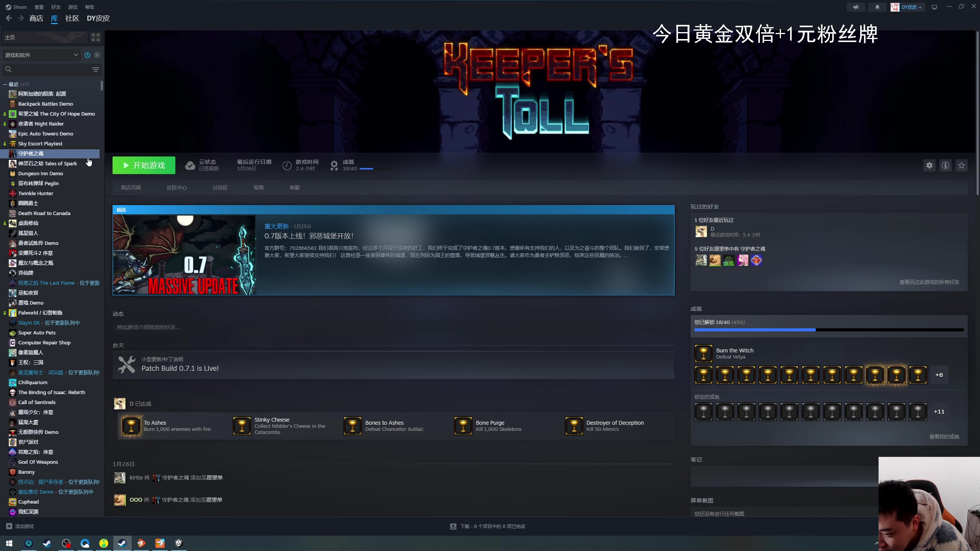
Task: Switch library to grid view icon
Action: [95, 37]
